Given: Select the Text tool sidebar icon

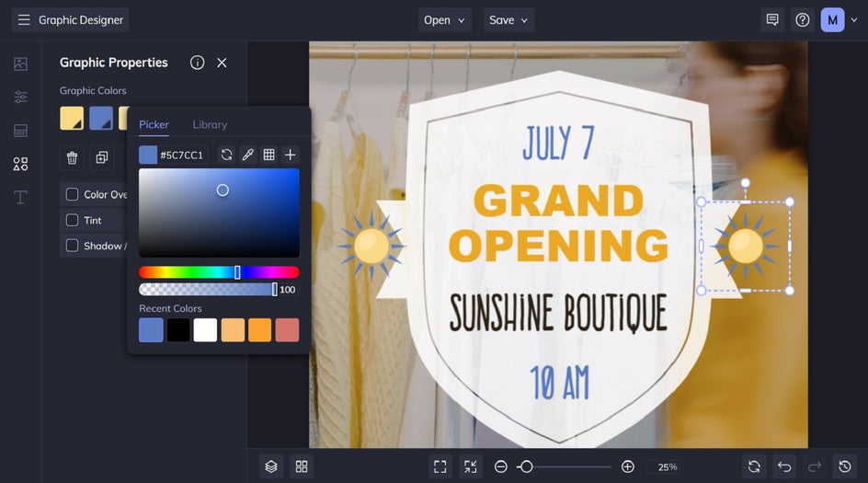Looking at the screenshot, I should (20, 197).
